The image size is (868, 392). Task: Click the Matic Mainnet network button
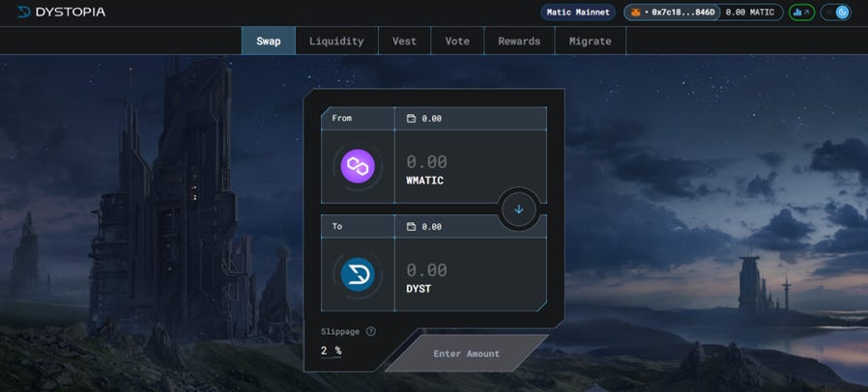578,13
